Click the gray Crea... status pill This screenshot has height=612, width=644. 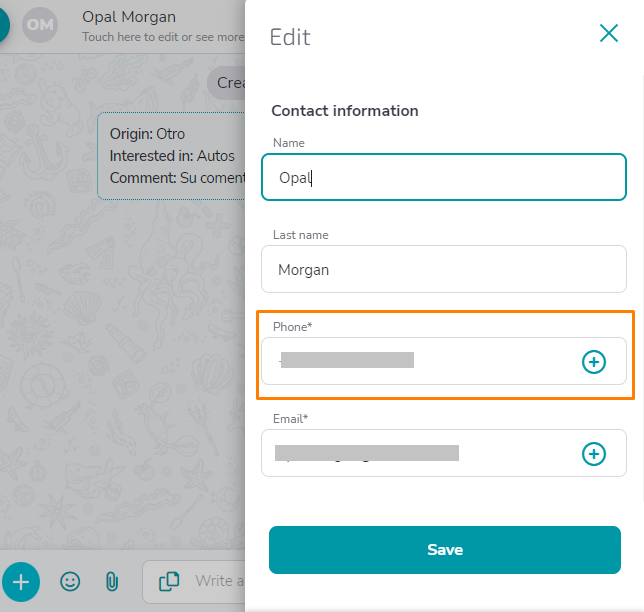226,83
